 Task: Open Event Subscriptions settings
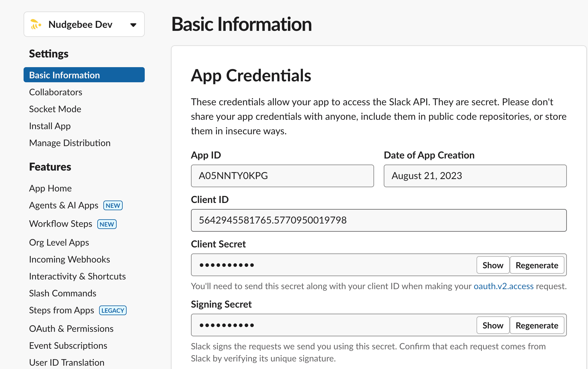point(68,345)
